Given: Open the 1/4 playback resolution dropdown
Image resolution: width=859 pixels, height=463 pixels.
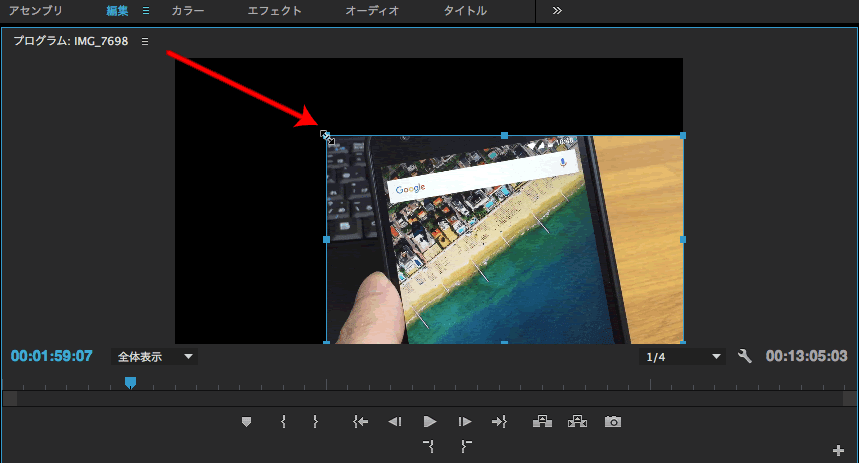Looking at the screenshot, I should point(683,357).
